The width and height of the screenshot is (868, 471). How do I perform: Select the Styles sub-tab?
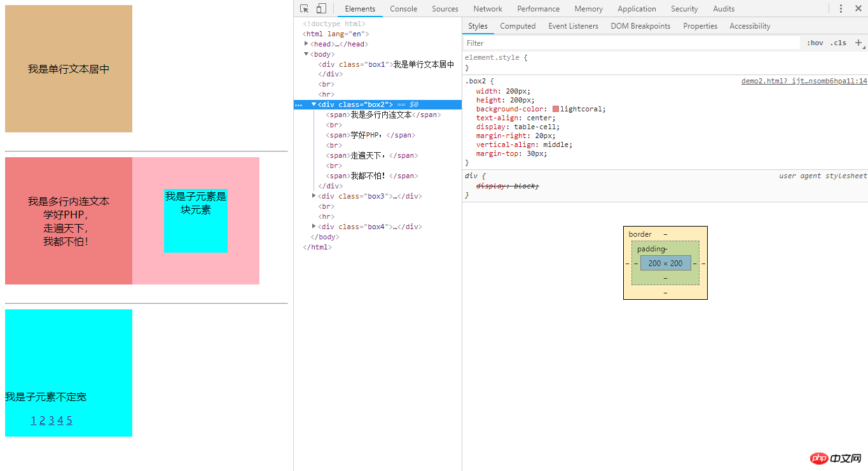click(478, 26)
